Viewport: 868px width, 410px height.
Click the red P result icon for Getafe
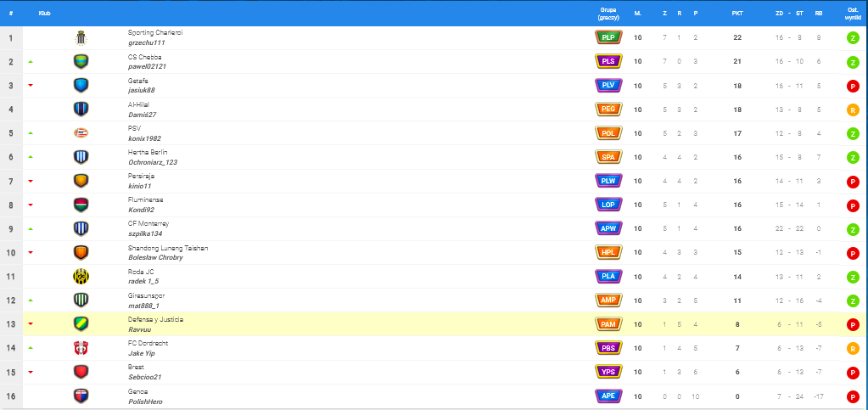[x=854, y=86]
